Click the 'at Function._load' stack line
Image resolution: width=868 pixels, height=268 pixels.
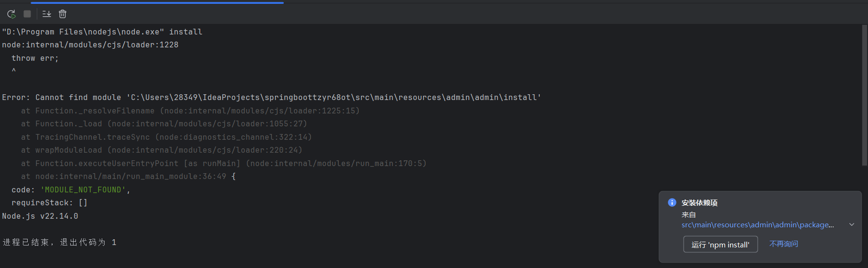coord(164,123)
